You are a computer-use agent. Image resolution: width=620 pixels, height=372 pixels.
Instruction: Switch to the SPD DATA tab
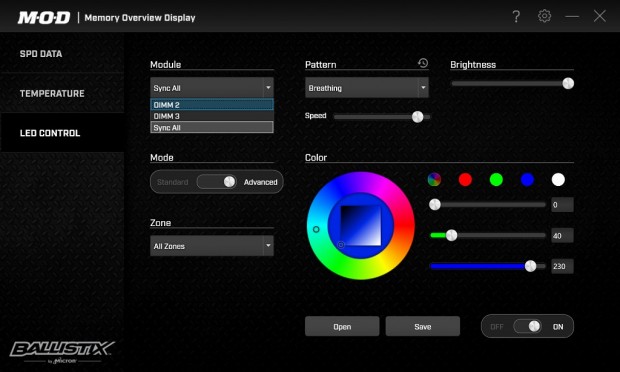tap(62, 54)
